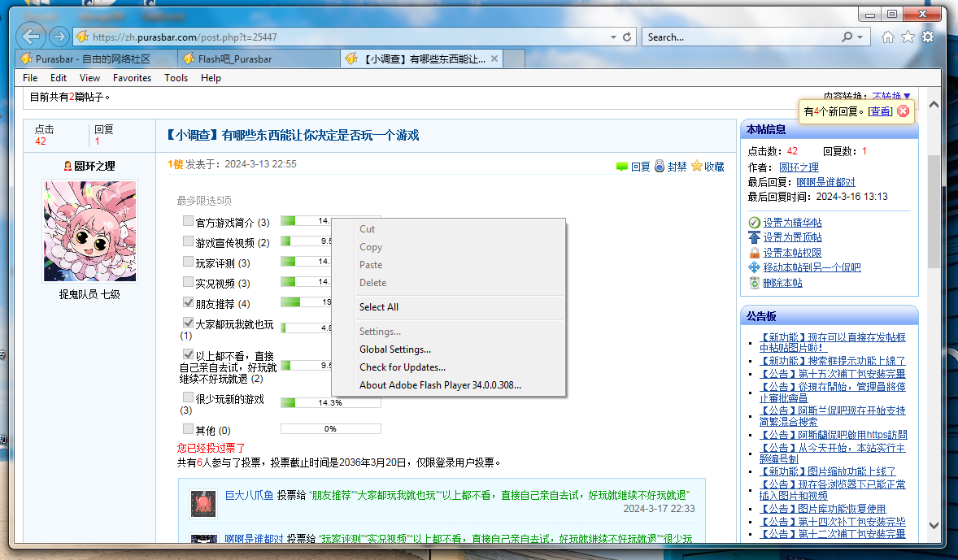The height and width of the screenshot is (560, 958).
Task: Click the green check icon for 设置为精华帖
Action: point(755,222)
